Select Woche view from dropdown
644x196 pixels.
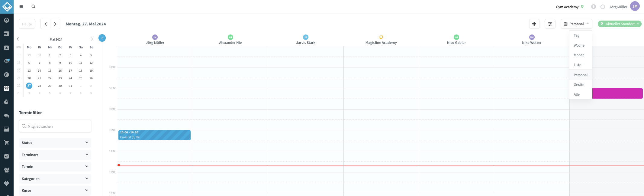[x=581, y=45]
